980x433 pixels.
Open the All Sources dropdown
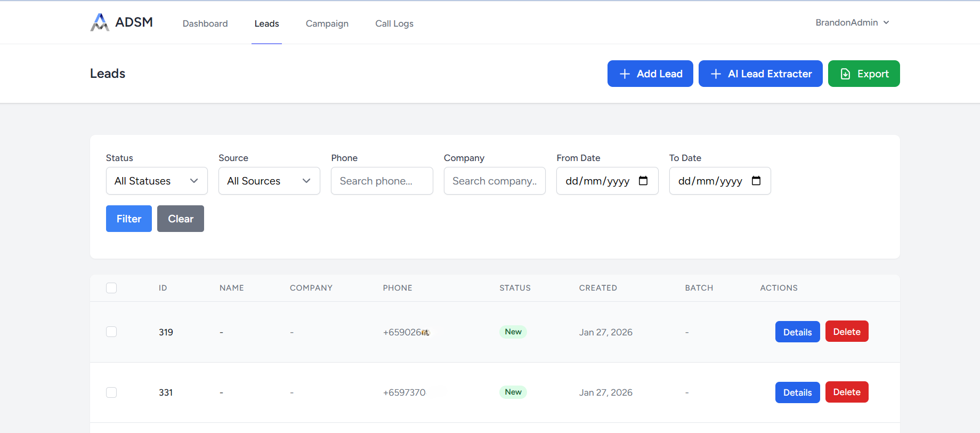[x=269, y=181]
